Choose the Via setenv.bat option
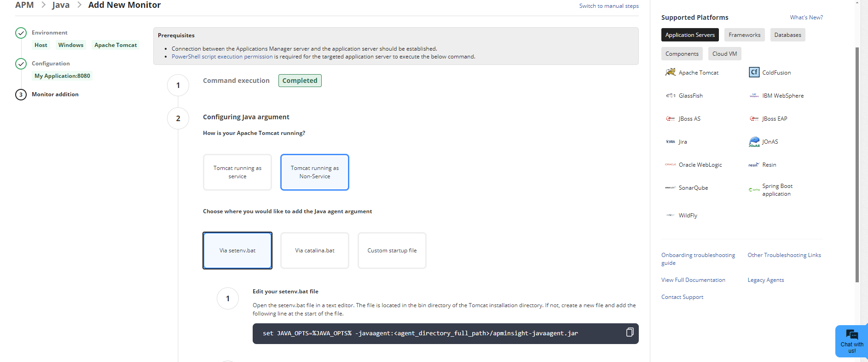 pos(237,251)
